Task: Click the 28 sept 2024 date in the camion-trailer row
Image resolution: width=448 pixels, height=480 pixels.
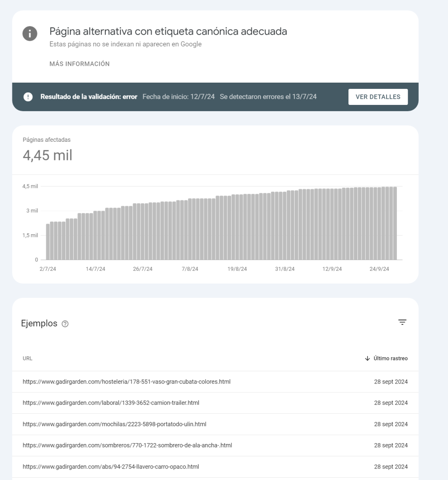Action: [391, 403]
